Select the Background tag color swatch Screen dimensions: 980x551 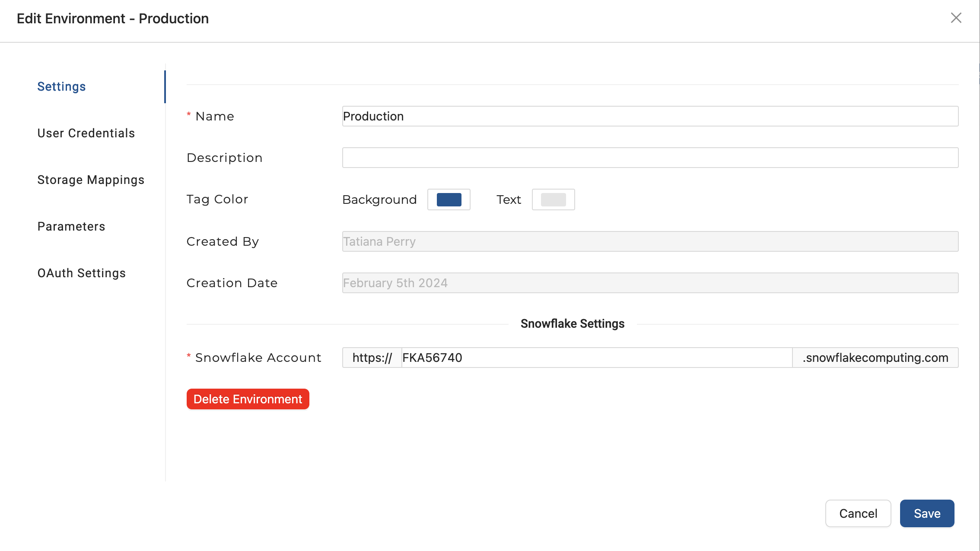pyautogui.click(x=448, y=199)
